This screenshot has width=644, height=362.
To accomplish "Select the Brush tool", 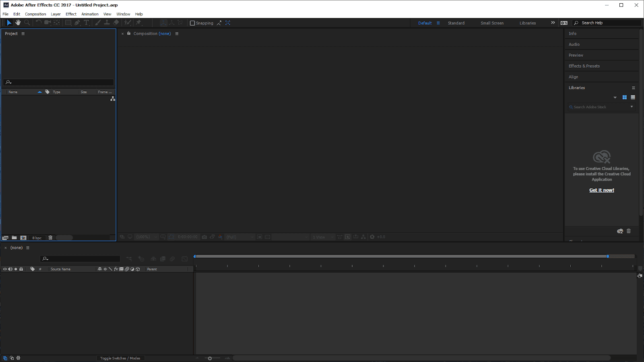I will click(98, 23).
